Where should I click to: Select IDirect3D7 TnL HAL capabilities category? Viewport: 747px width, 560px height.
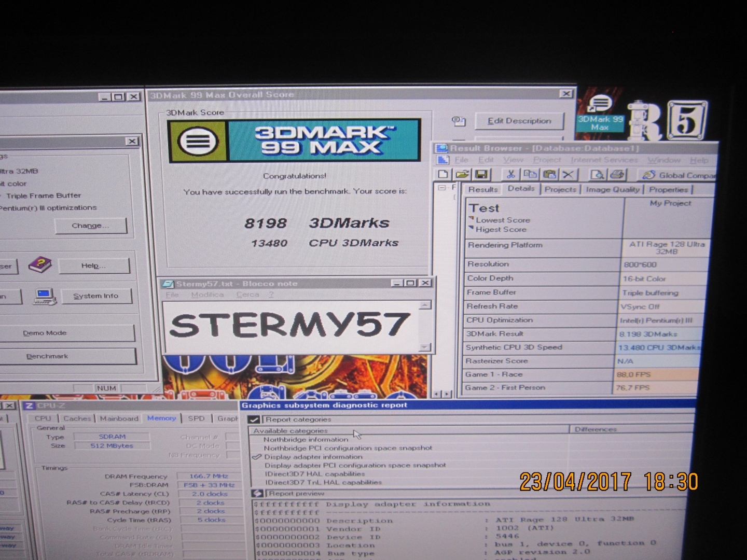pyautogui.click(x=323, y=482)
